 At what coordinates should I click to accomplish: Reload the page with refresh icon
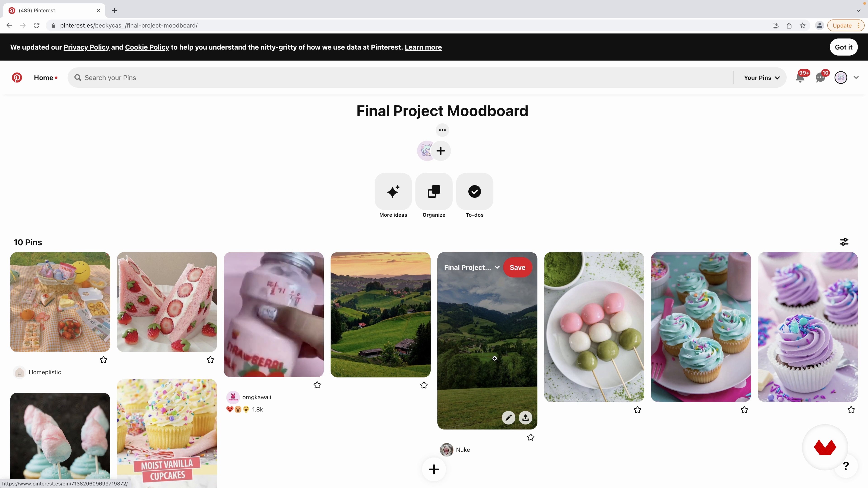pyautogui.click(x=36, y=25)
